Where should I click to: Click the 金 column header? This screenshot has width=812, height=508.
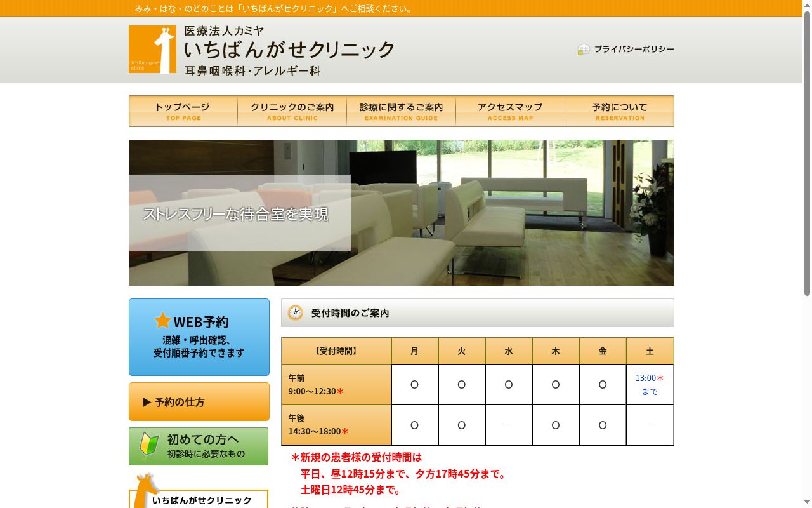point(603,351)
